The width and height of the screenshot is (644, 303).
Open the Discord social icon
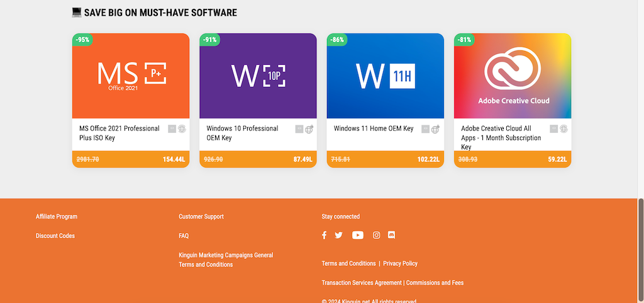click(x=391, y=235)
